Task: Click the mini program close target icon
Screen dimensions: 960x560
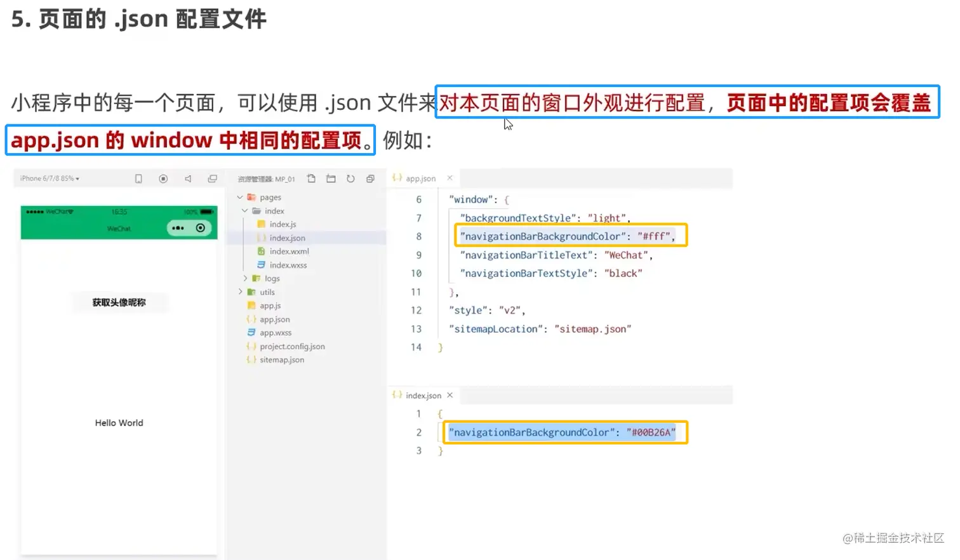Action: pyautogui.click(x=200, y=228)
